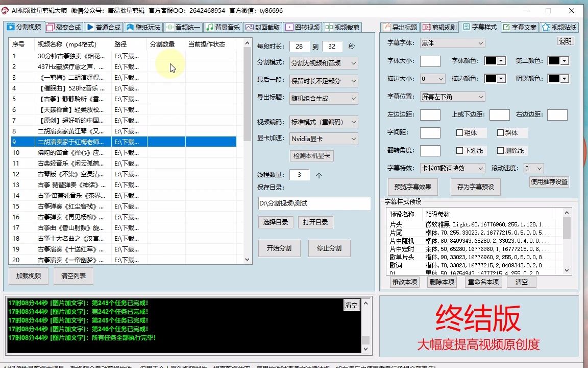The image size is (588, 368).
Task: Open the 背景音乐 background music icon
Action: coord(209,28)
